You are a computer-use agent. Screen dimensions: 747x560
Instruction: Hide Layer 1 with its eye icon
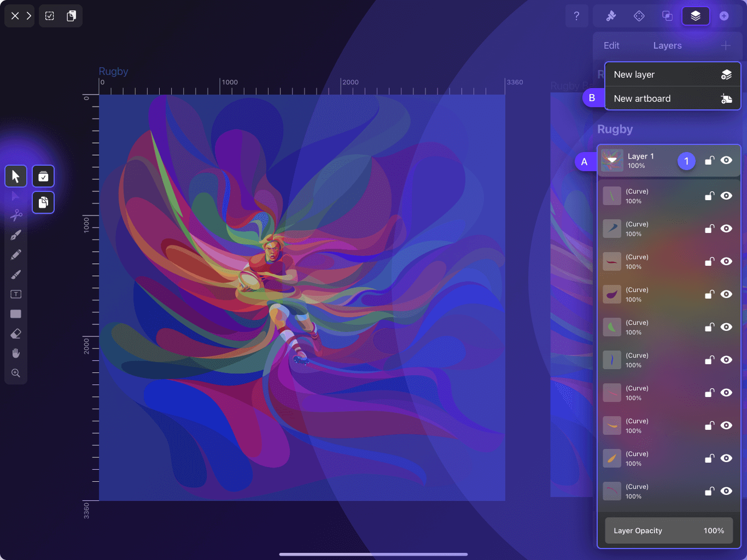pos(726,160)
